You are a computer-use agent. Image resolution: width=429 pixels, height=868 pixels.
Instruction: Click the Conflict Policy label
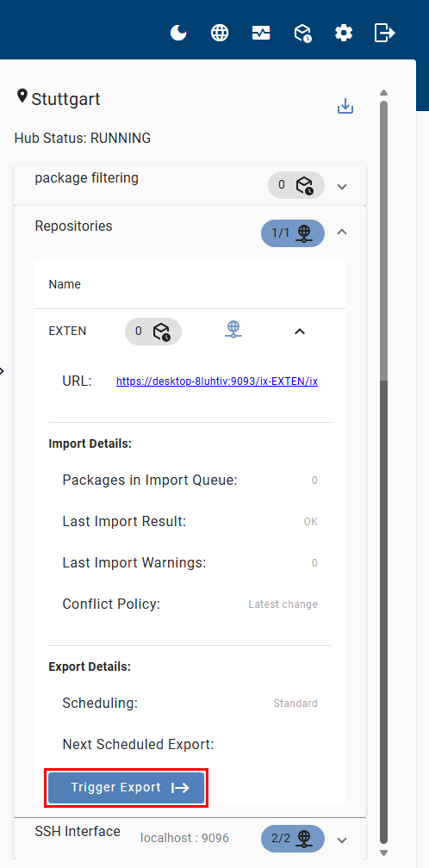coord(111,604)
